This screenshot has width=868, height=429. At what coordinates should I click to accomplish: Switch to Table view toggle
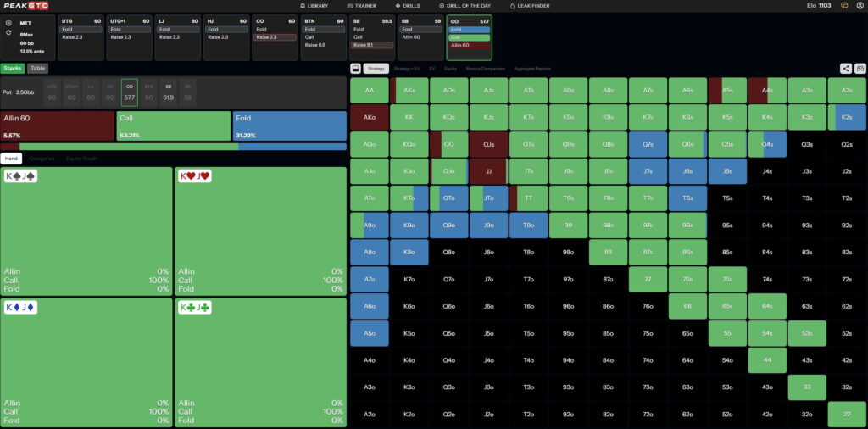pos(38,68)
